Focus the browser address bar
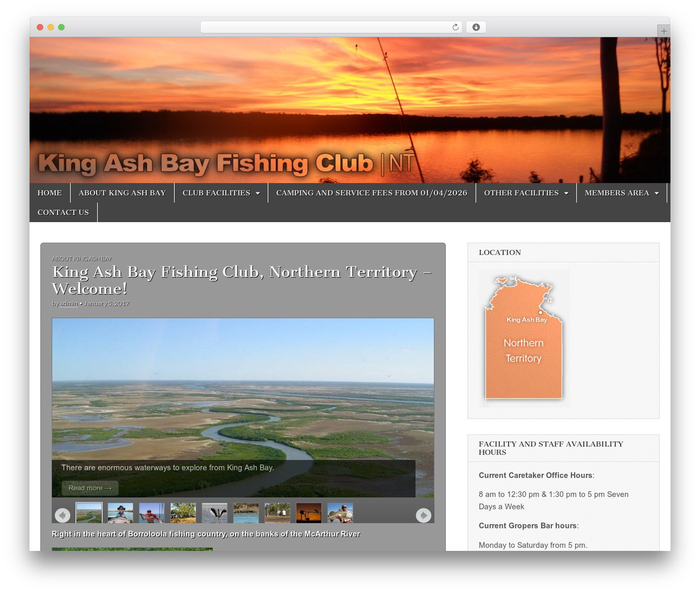This screenshot has width=700, height=593. coord(331,27)
